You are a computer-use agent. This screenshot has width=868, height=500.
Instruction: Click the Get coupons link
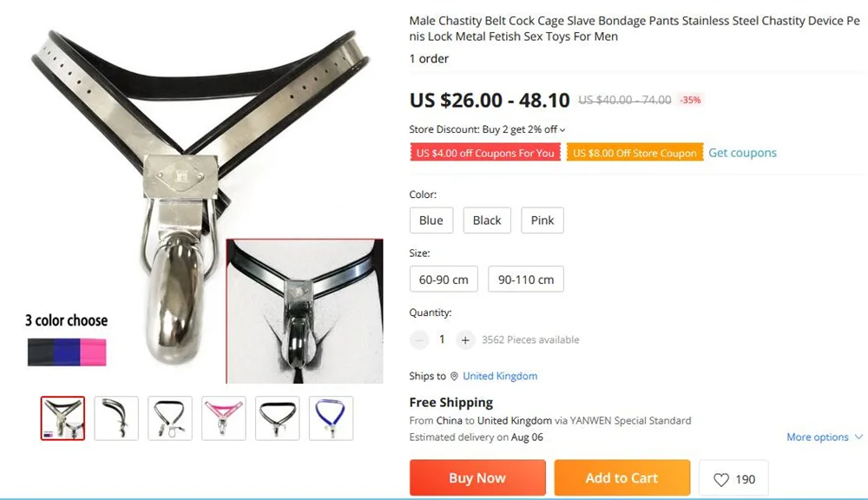tap(742, 153)
